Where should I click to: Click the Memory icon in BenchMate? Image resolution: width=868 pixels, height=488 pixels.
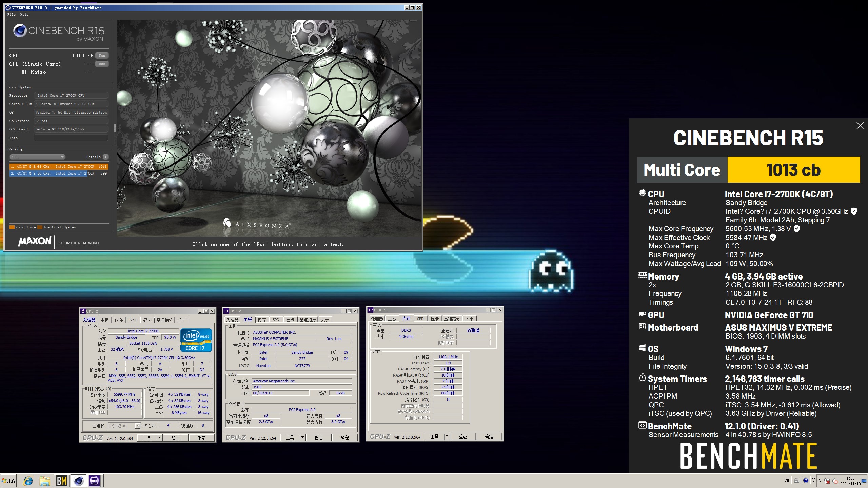coord(642,275)
